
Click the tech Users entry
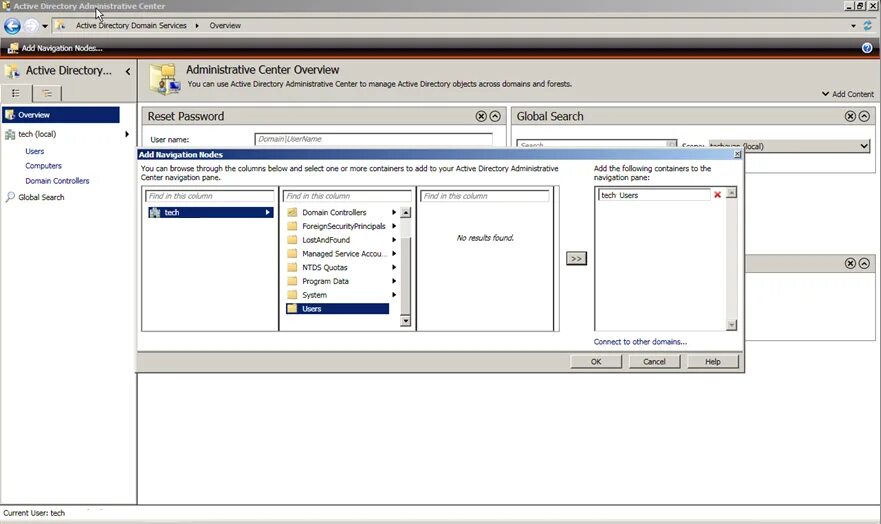pos(654,195)
